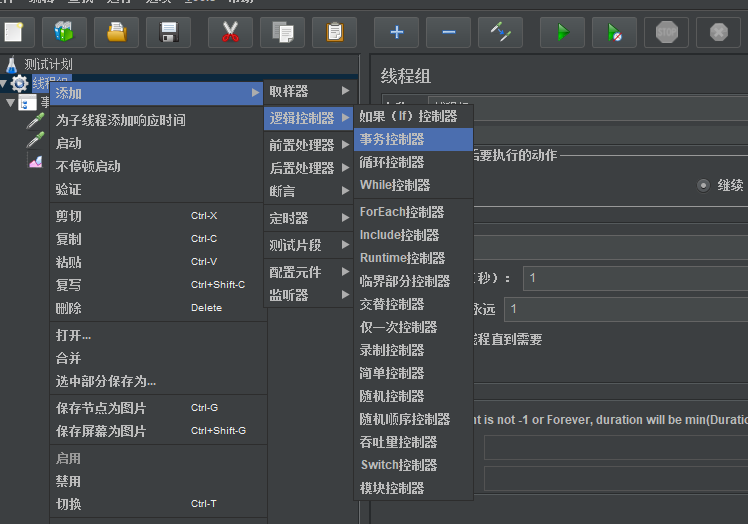
Task: Click 为子线程添加响应时间 menu entry
Action: click(158, 120)
